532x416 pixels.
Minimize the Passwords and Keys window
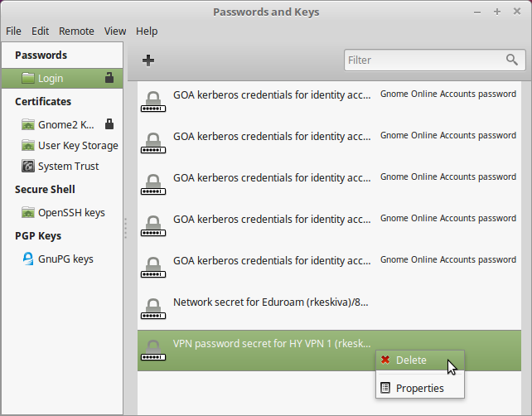pos(477,12)
